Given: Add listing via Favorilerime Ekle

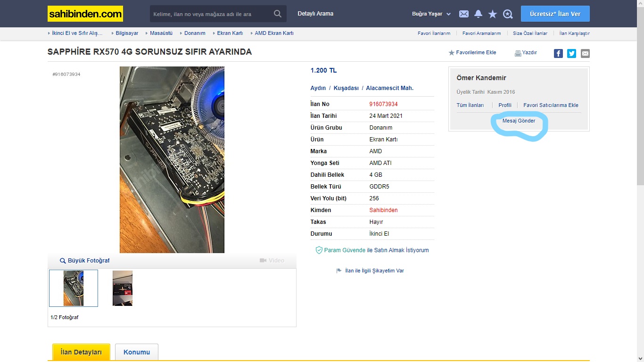Looking at the screenshot, I should point(476,53).
